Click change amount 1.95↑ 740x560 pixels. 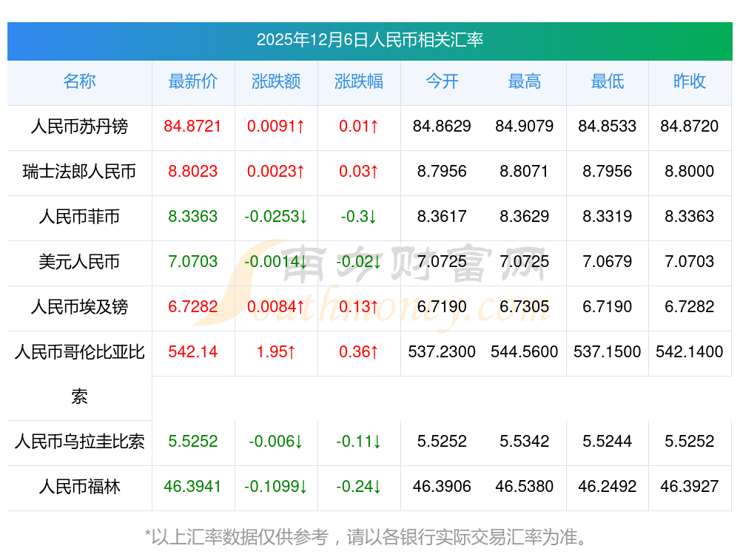click(x=275, y=351)
